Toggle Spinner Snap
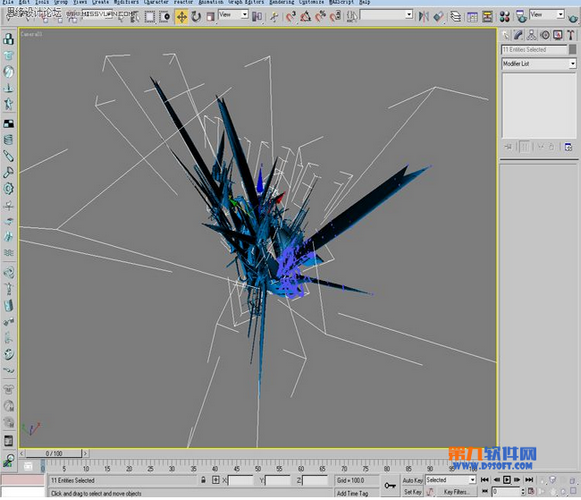The width and height of the screenshot is (581, 500). click(335, 17)
